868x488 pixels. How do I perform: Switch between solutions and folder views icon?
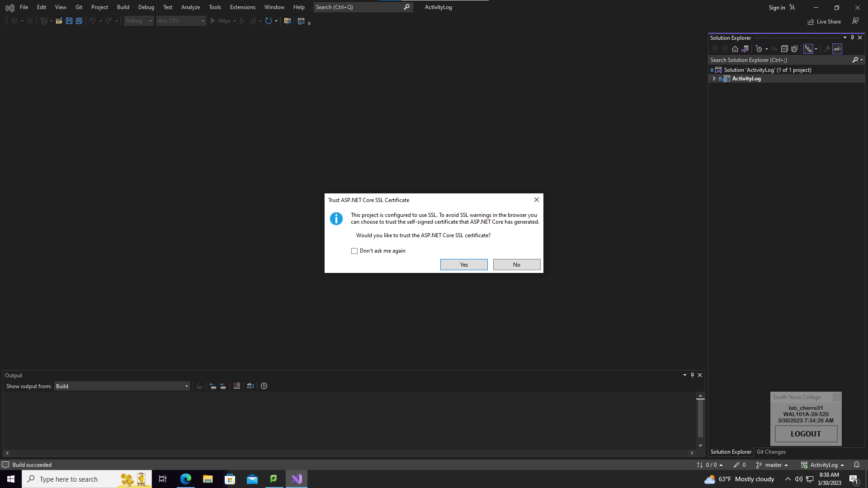click(745, 49)
